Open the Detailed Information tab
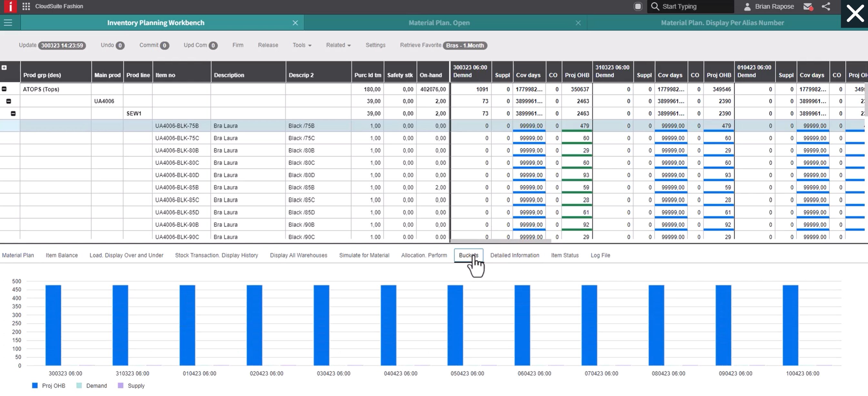The height and width of the screenshot is (396, 868). click(x=514, y=255)
